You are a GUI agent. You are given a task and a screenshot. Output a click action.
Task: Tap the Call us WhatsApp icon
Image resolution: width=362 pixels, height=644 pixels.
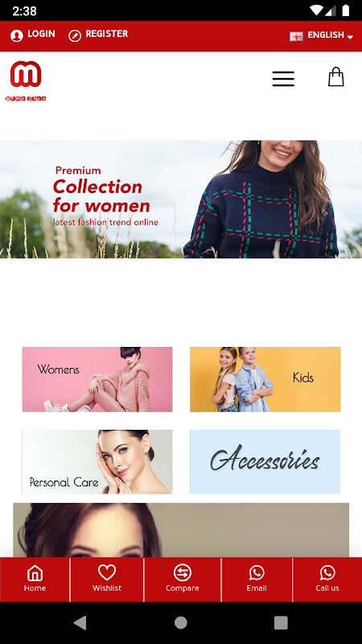pyautogui.click(x=327, y=572)
